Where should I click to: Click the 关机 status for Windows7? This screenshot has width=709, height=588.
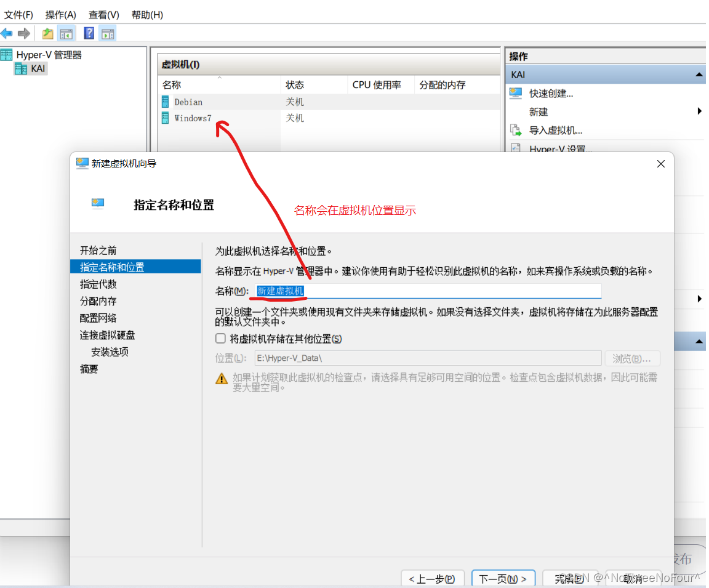click(295, 118)
